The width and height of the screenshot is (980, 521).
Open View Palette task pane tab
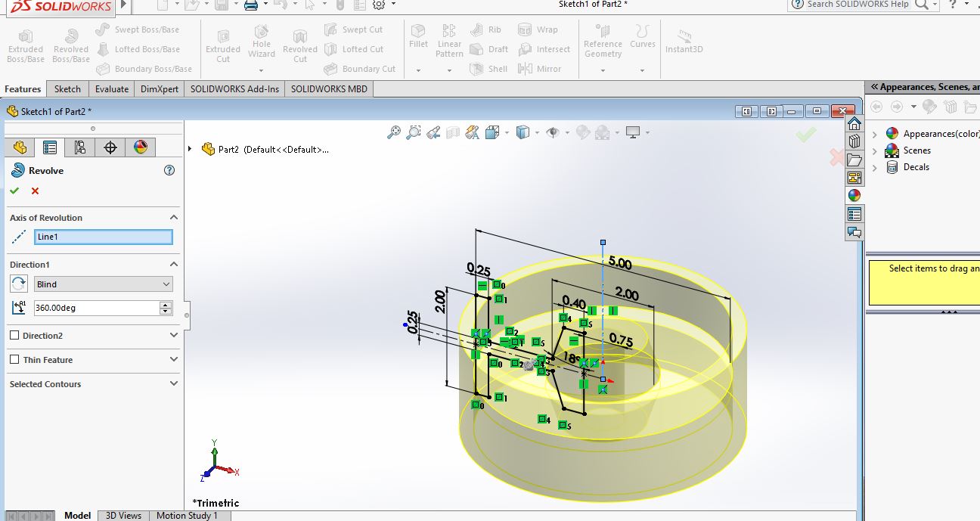854,178
